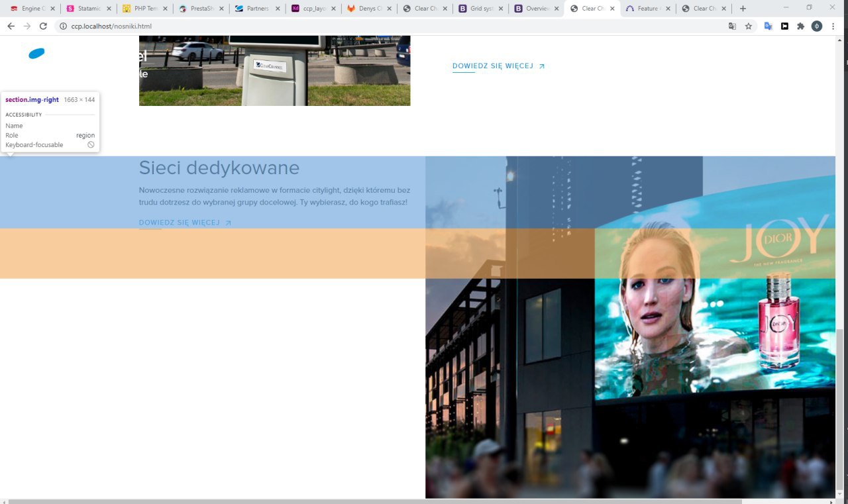
Task: Close the Engine tab
Action: point(52,9)
